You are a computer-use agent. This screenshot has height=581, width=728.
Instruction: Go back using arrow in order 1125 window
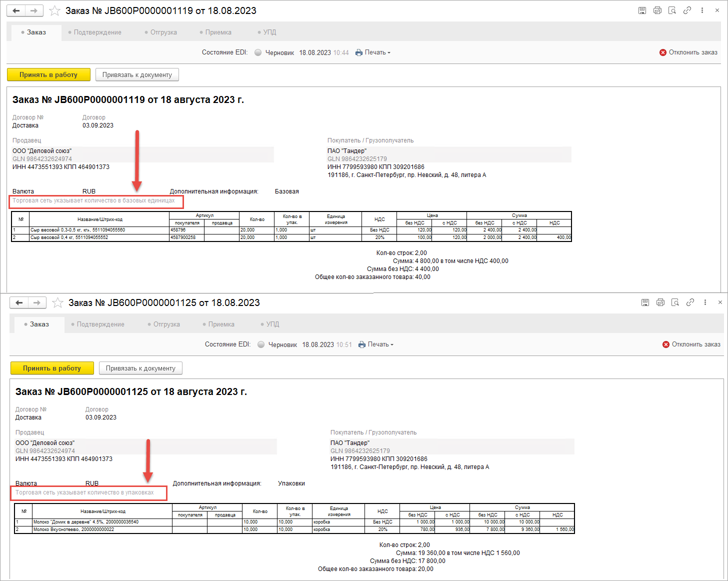pyautogui.click(x=19, y=302)
